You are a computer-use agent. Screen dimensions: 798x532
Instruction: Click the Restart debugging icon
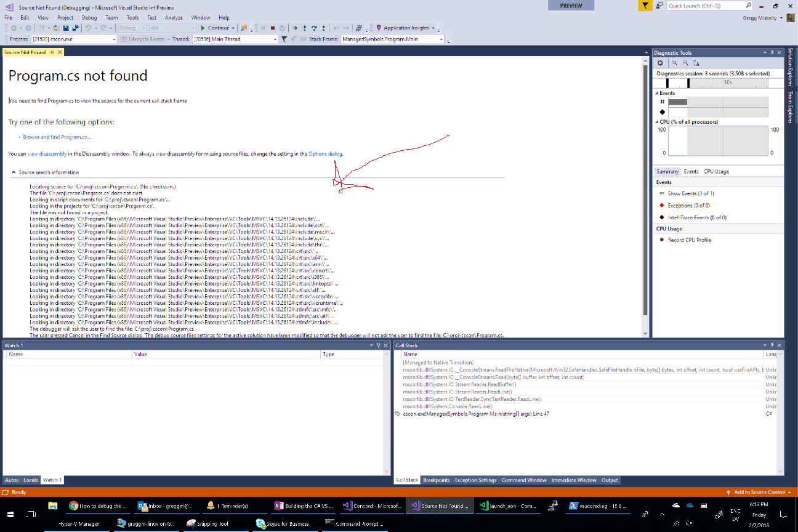(x=282, y=28)
